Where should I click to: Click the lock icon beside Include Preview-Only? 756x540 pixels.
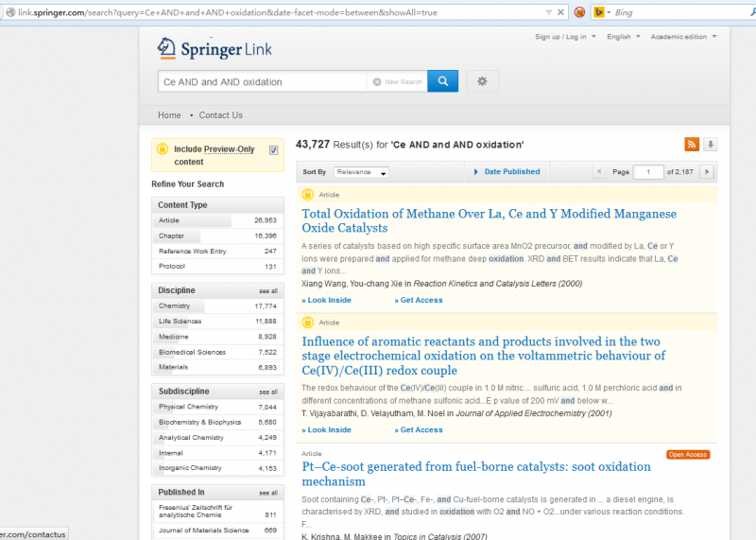(162, 148)
